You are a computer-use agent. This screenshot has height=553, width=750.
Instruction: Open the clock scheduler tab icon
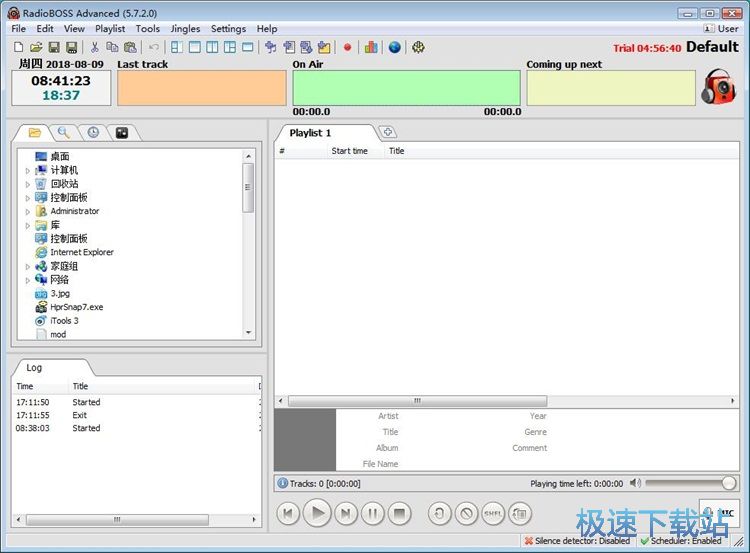pos(92,132)
